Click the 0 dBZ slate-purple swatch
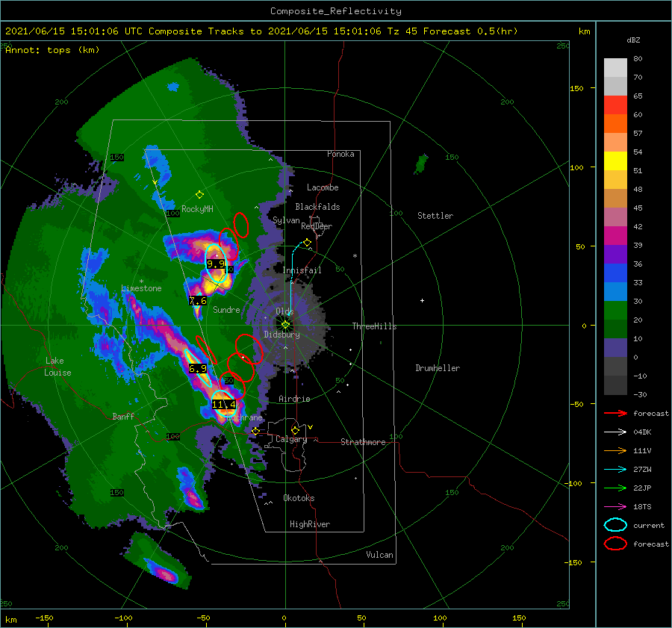Screen dimensions: 672x628 [615, 348]
